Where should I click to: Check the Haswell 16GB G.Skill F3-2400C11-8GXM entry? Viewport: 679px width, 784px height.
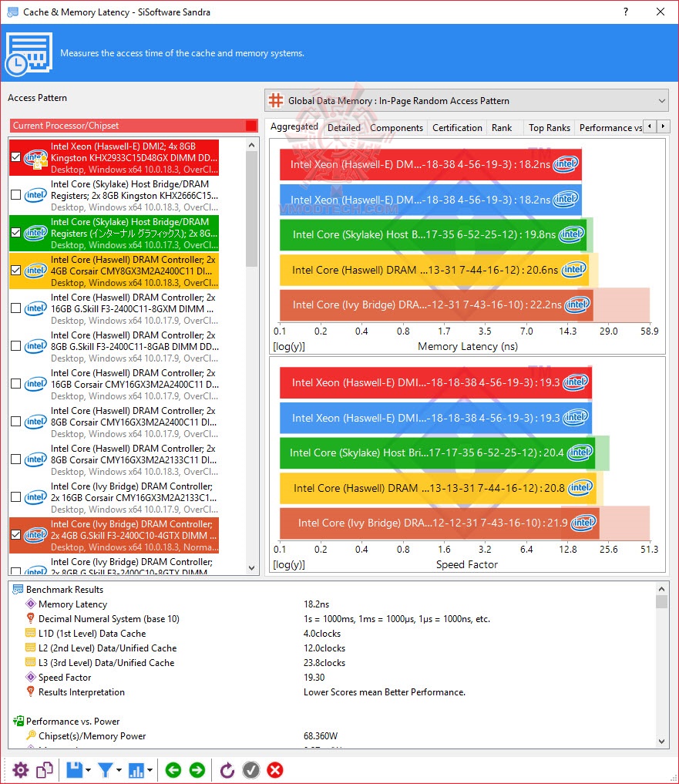pos(15,308)
